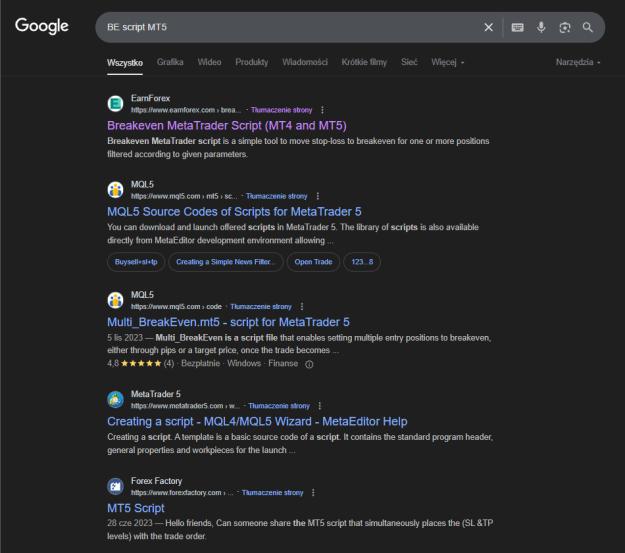
Task: Click the www.mql5.com › mt5 › sc... URL
Action: tap(184, 196)
